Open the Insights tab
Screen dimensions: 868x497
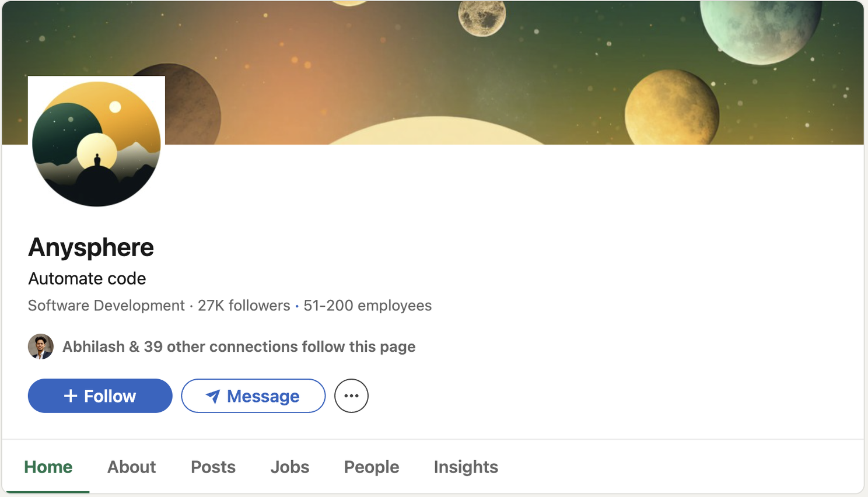[466, 467]
